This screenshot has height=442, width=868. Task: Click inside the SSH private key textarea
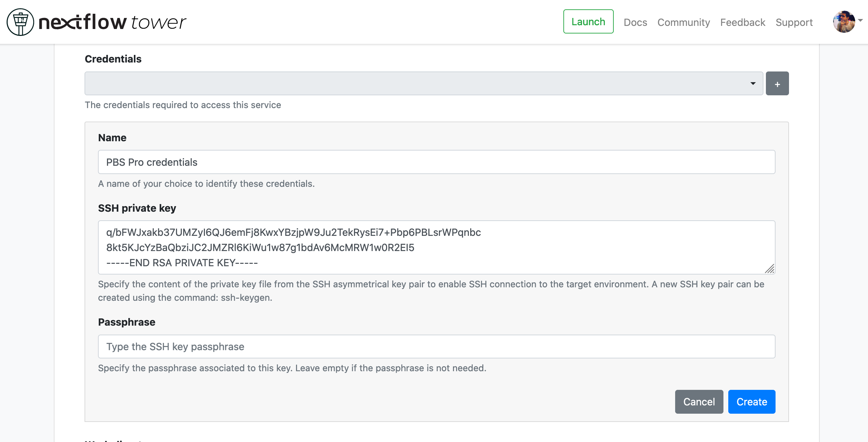(436, 247)
